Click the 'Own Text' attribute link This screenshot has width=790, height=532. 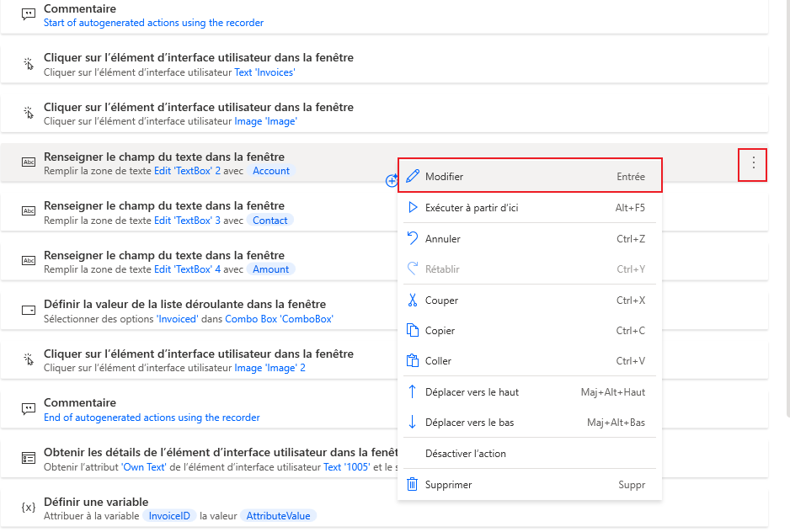(x=143, y=467)
